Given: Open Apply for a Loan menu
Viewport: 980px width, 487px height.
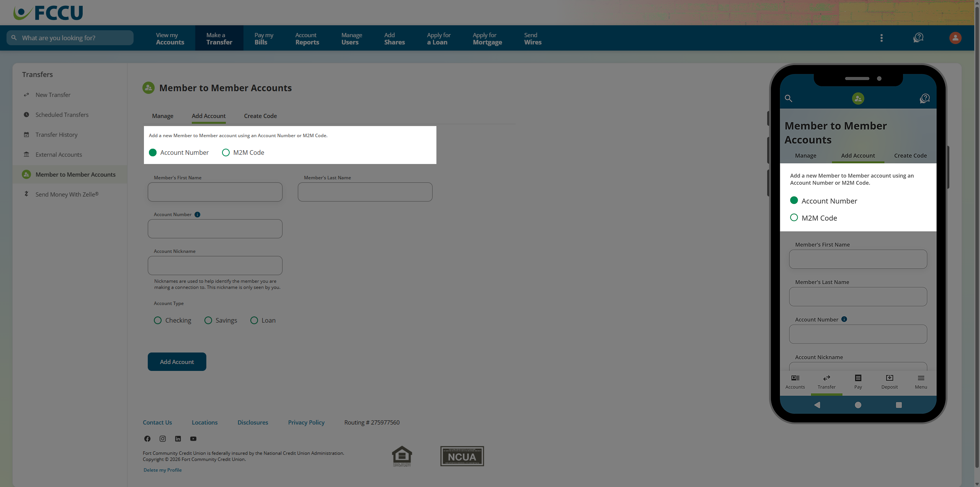Looking at the screenshot, I should [x=439, y=38].
